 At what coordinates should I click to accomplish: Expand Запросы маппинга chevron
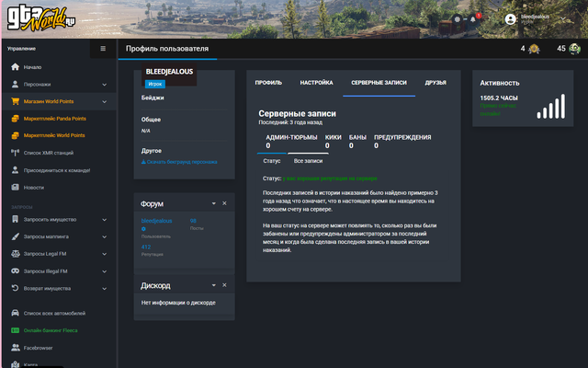point(104,237)
